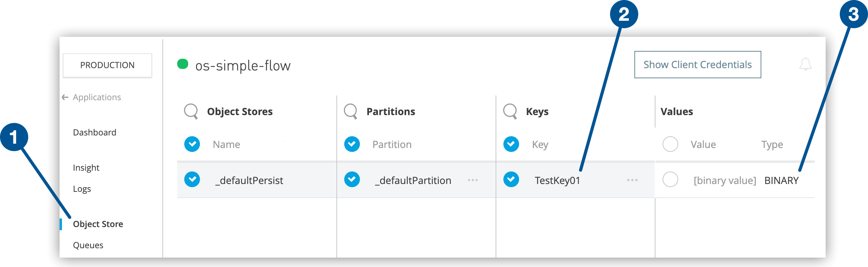868x267 pixels.
Task: Expand the chevron beside TestKey01
Action: point(511,180)
